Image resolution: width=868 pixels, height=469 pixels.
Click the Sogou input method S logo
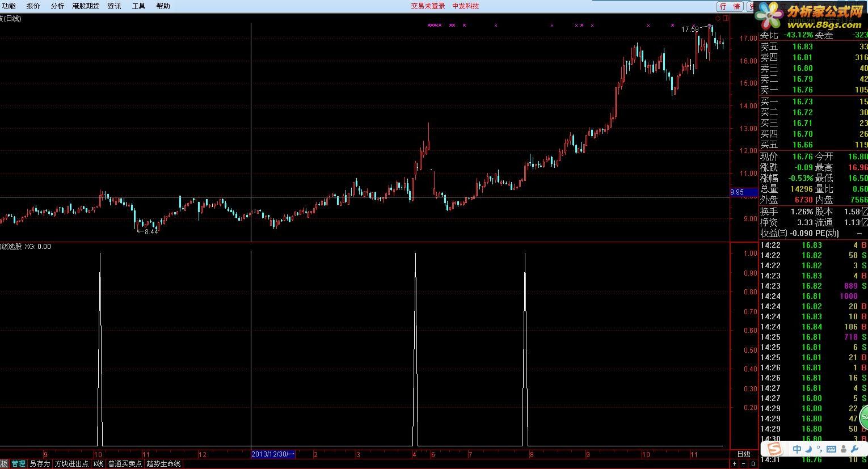tap(774, 449)
